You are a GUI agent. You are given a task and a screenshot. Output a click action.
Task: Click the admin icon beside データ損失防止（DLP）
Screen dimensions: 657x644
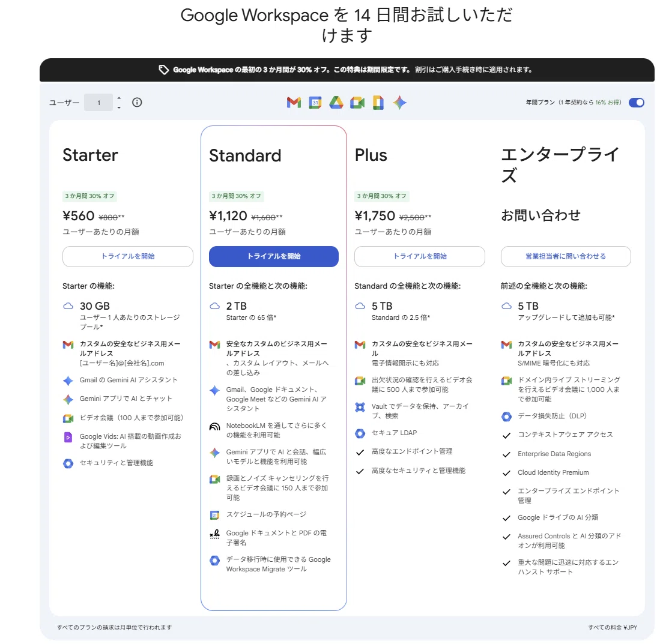(x=506, y=417)
